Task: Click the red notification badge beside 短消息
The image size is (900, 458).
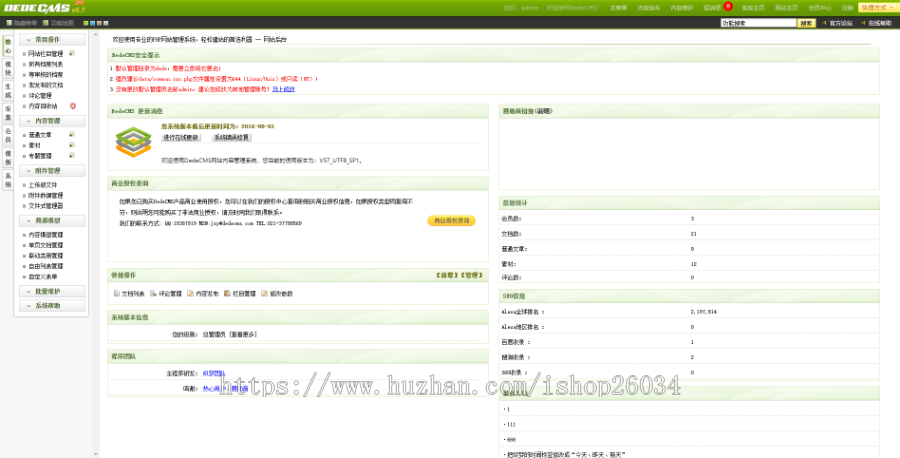Action: tap(728, 6)
